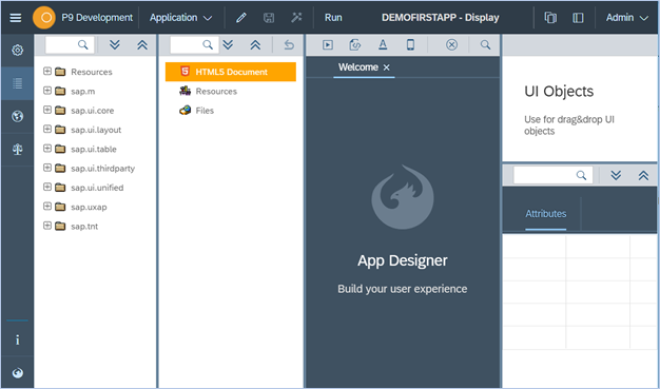
Task: Click the attributes panel search field
Action: (553, 175)
